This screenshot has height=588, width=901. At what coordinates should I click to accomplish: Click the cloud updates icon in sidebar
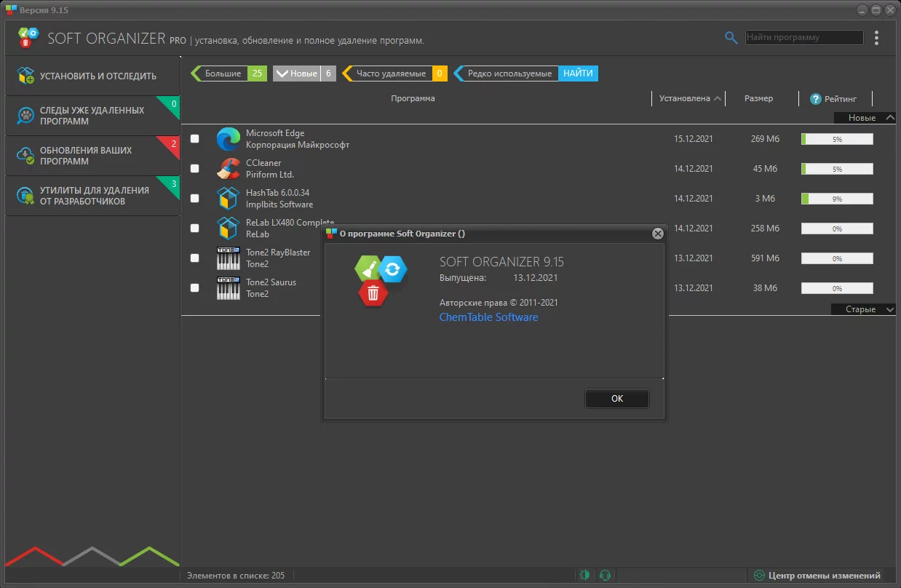pos(26,156)
